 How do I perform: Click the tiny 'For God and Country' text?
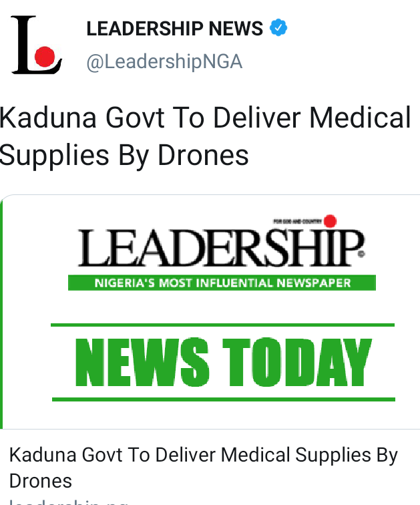(297, 221)
